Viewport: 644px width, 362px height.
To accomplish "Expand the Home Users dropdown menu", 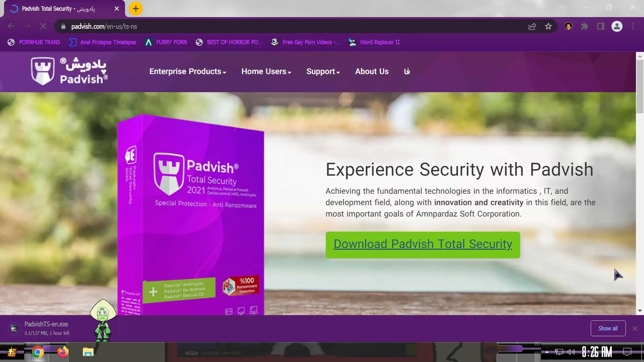I will coord(266,71).
